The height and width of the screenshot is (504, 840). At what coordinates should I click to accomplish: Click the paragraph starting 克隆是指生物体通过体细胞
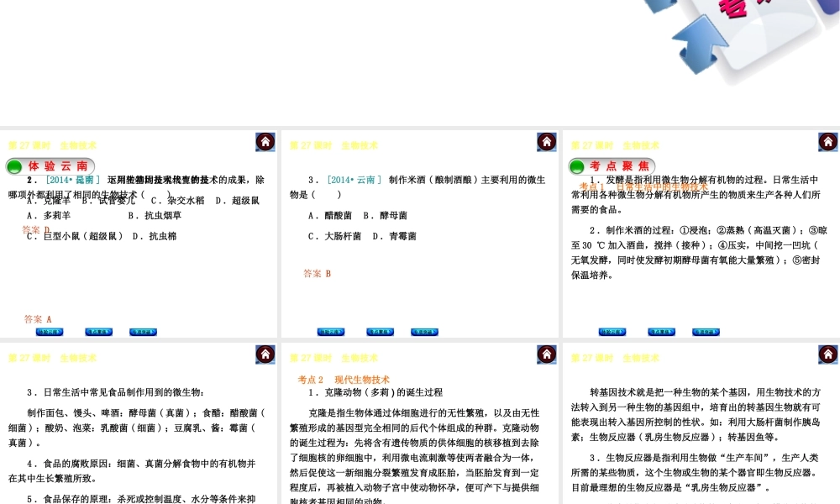coord(415,456)
